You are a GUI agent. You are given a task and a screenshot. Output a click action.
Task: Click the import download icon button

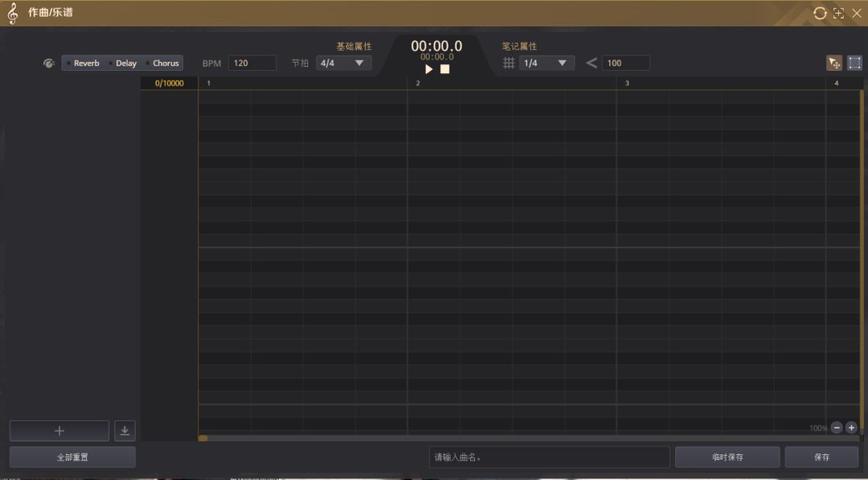pos(125,431)
